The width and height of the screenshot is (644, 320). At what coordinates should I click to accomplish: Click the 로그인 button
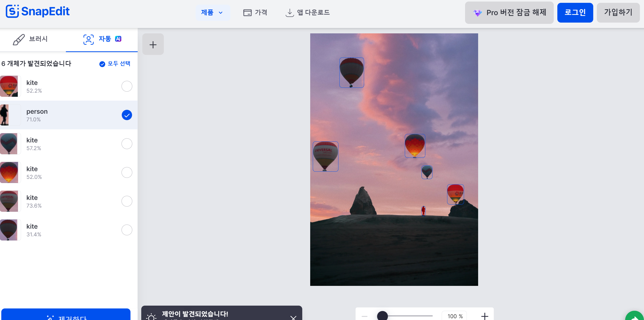pyautogui.click(x=575, y=13)
